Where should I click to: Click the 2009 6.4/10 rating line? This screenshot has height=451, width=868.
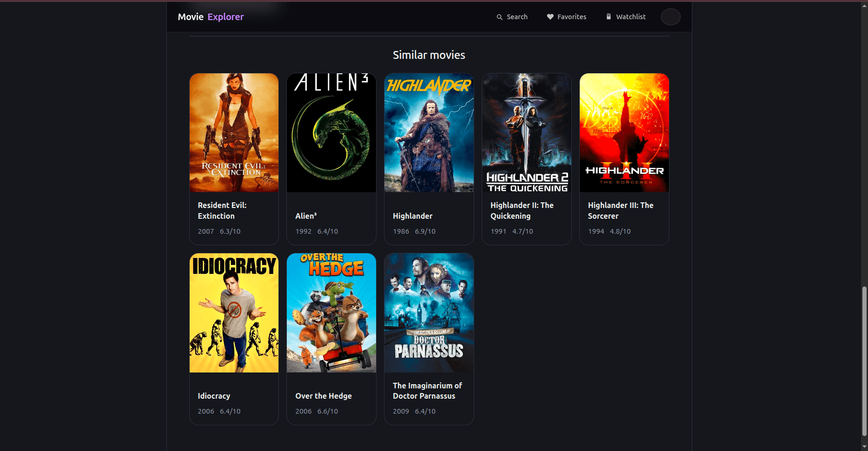pos(414,411)
